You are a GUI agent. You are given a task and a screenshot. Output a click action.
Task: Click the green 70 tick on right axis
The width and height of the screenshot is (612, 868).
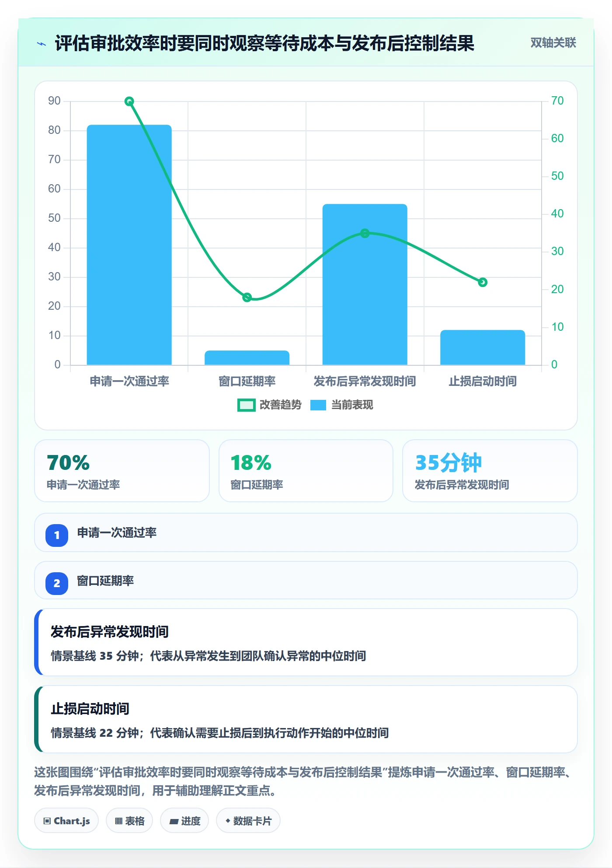pos(557,101)
